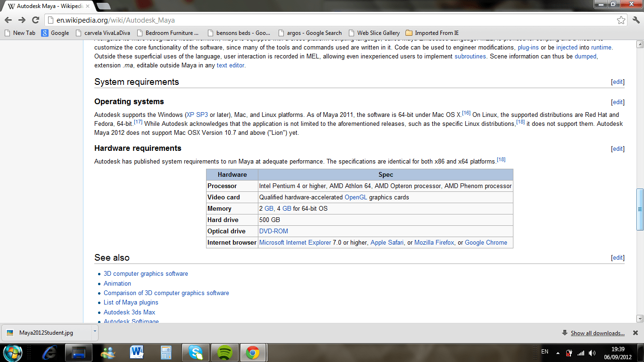This screenshot has height=362, width=644.
Task: Open the DVD-ROM link
Action: pyautogui.click(x=273, y=231)
